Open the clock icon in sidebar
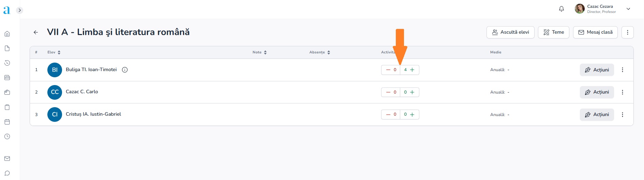644x180 pixels. [7, 136]
